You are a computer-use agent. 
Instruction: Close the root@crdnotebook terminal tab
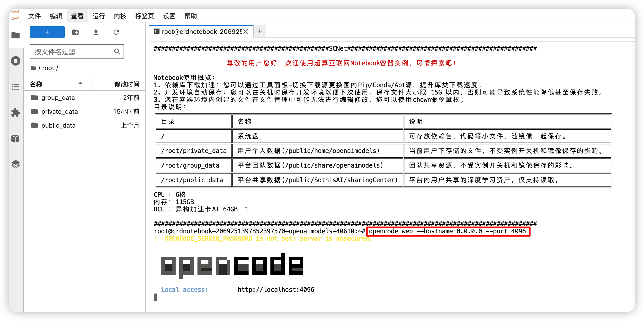(246, 32)
